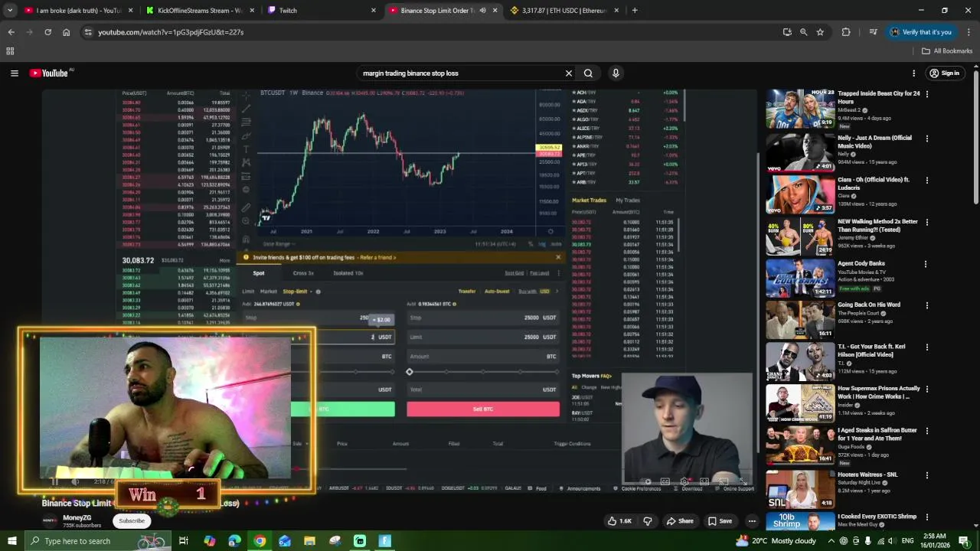The image size is (980, 551).
Task: Open the zoom indicator in address bar
Action: [803, 32]
